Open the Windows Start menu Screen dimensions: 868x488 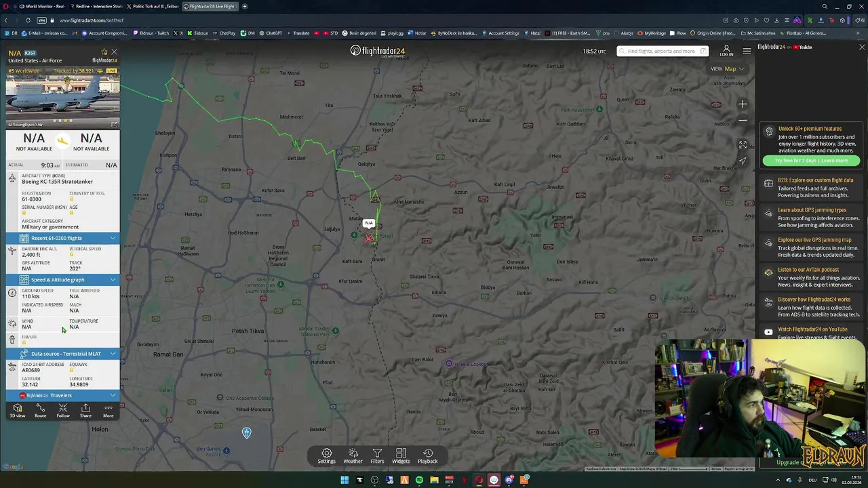(x=344, y=480)
